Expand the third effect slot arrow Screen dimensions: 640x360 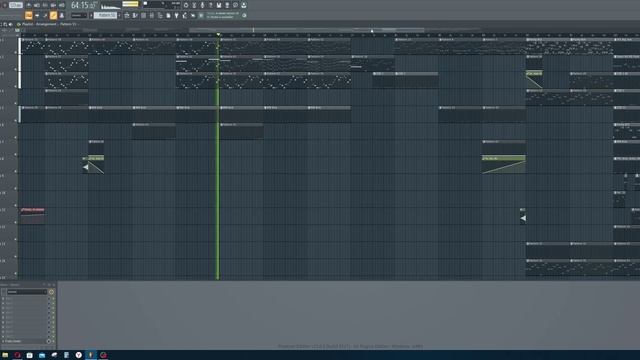click(x=3, y=308)
